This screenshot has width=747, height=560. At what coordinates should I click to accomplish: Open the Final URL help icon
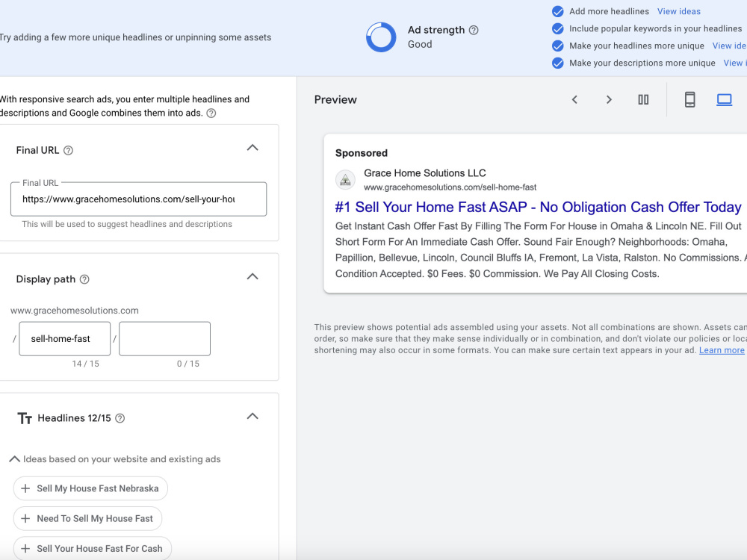[x=68, y=151]
